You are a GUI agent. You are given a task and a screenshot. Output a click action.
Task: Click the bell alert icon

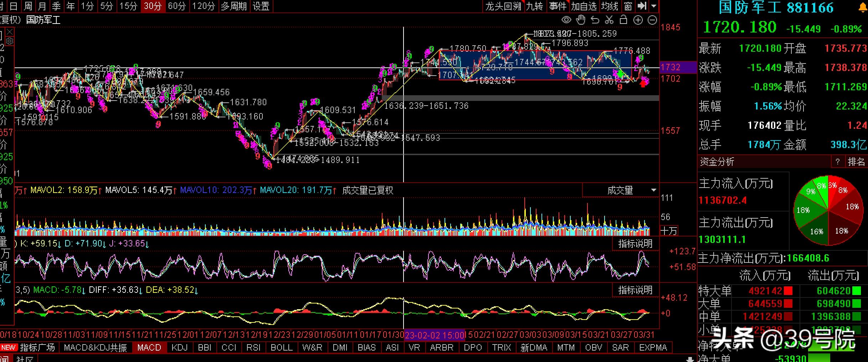[x=863, y=8]
